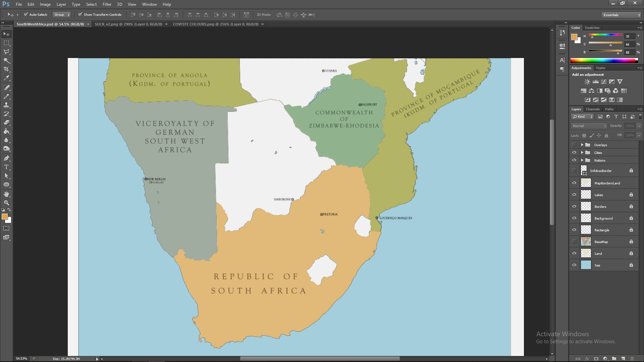Screen dimensions: 644x362
Task: Open the layer filter Kind dropdown
Action: pos(582,117)
